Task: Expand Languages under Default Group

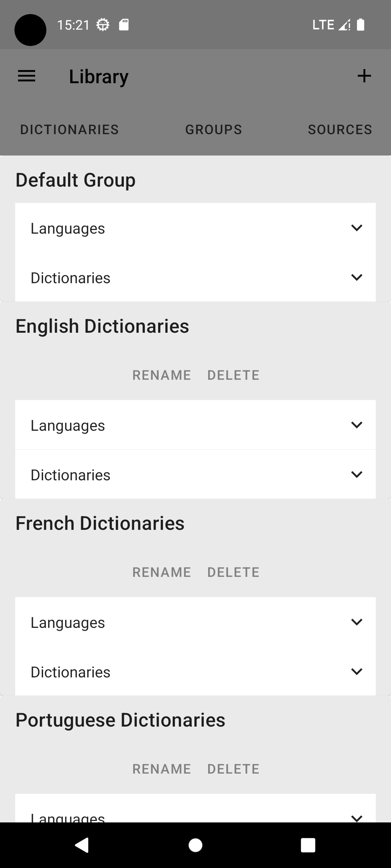Action: point(195,228)
